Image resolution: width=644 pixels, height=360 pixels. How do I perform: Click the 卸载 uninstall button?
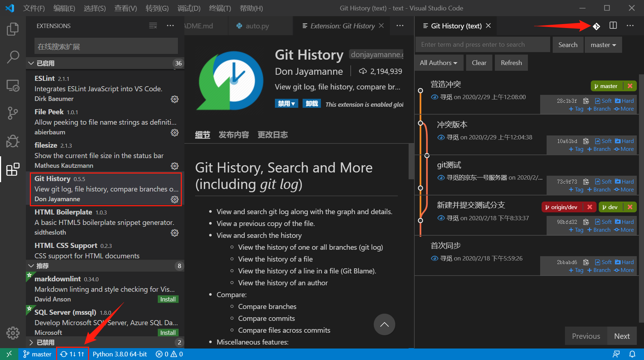click(x=312, y=103)
